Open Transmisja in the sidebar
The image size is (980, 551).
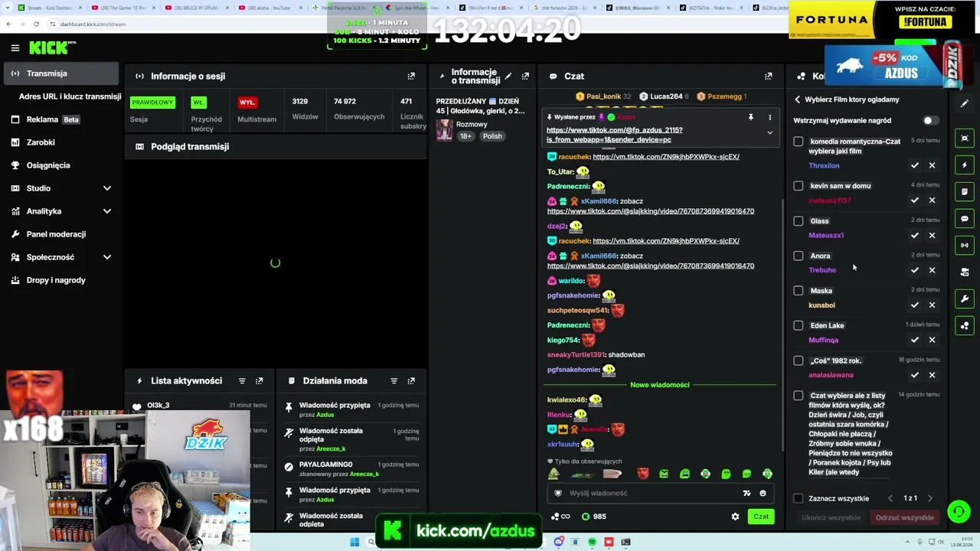point(61,73)
